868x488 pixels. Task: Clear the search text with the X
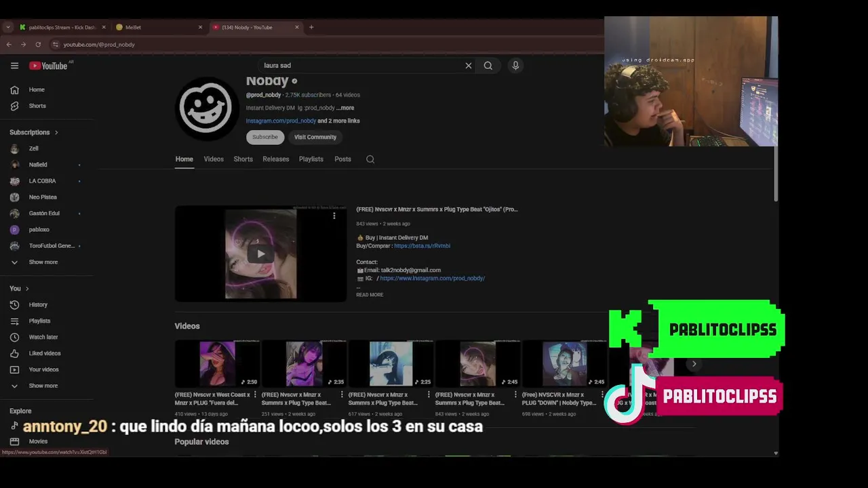(x=468, y=66)
